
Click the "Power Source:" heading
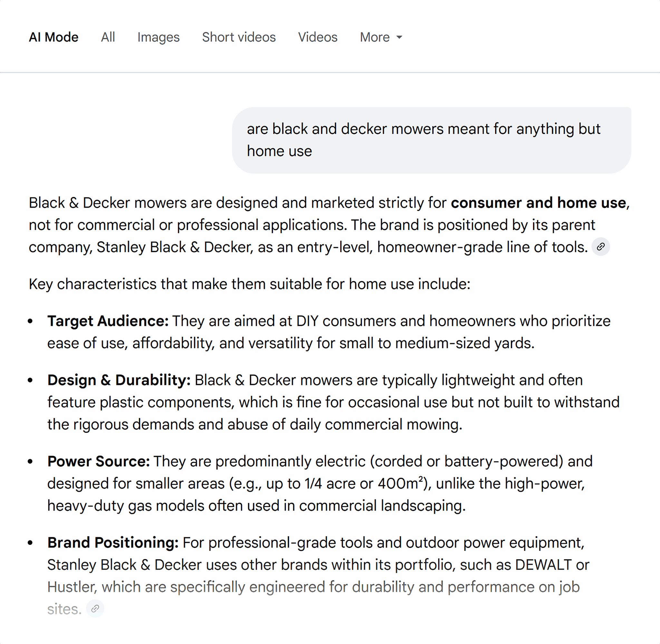pos(99,461)
